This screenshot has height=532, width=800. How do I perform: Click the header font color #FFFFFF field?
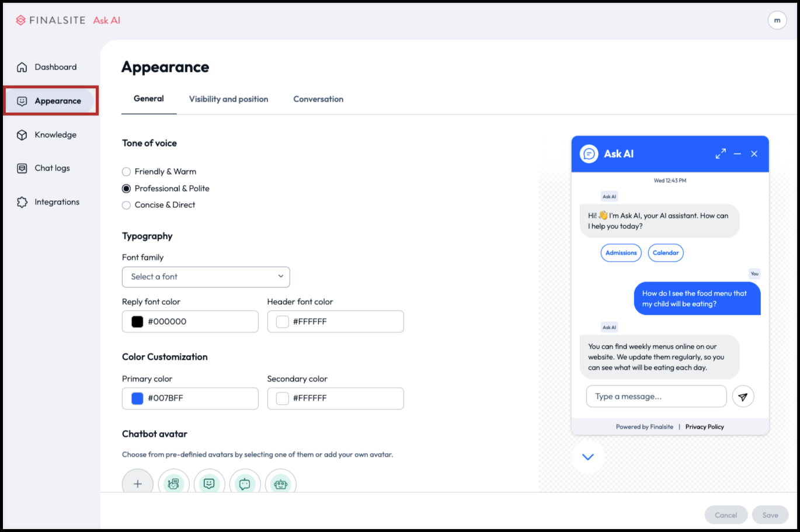[x=335, y=322]
